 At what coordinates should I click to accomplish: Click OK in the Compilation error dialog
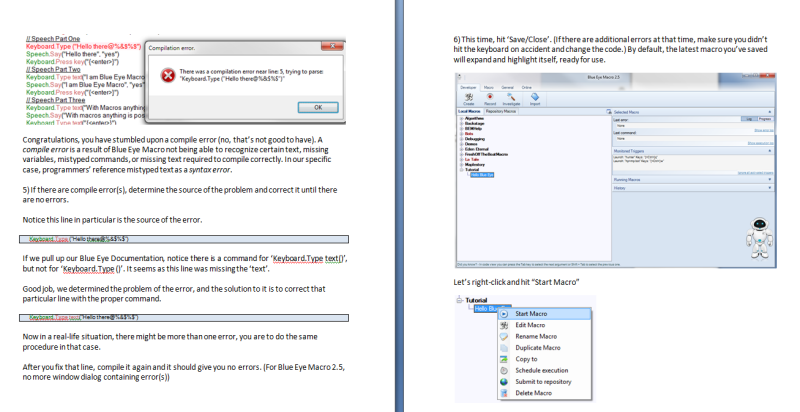tap(318, 107)
